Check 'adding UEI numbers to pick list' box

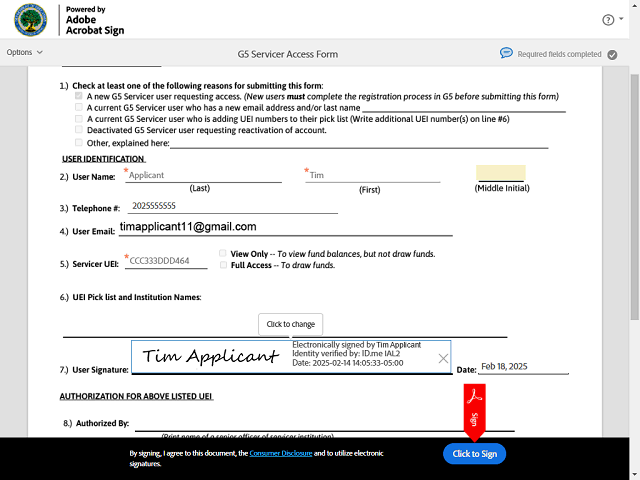[79, 118]
